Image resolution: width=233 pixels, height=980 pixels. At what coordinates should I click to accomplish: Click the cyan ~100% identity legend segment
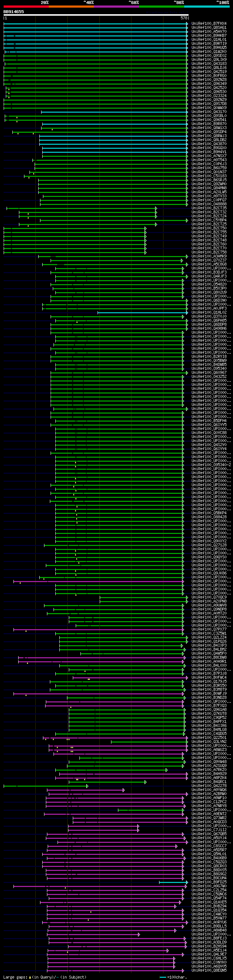pyautogui.click(x=206, y=7)
